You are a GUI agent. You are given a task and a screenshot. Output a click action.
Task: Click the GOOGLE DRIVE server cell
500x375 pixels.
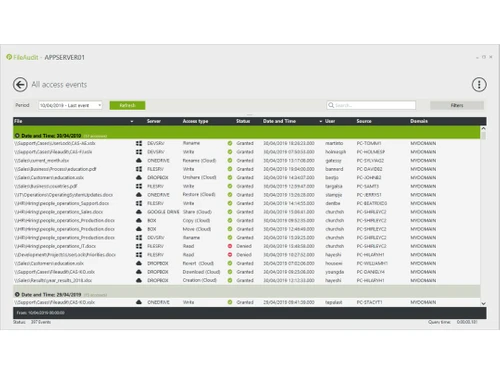click(163, 212)
